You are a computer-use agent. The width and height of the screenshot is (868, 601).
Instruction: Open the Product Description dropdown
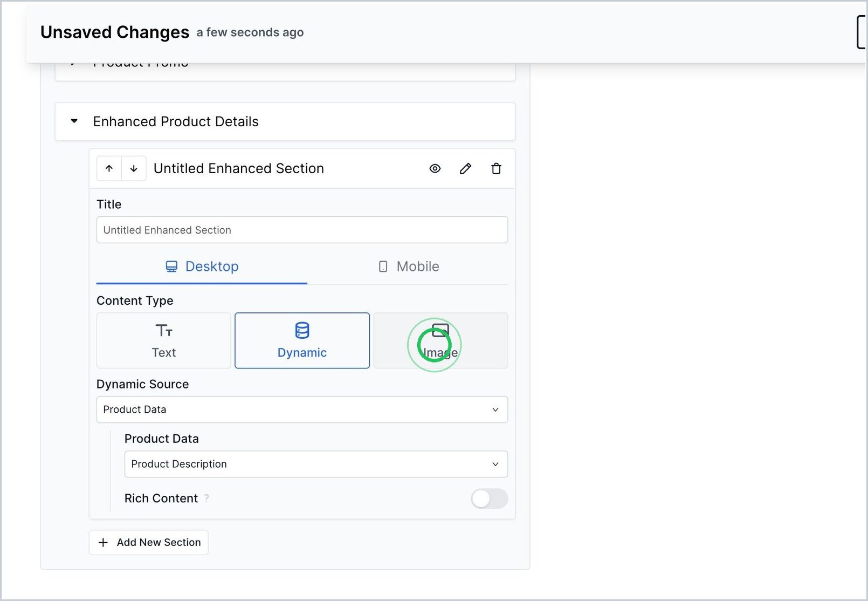pos(316,464)
